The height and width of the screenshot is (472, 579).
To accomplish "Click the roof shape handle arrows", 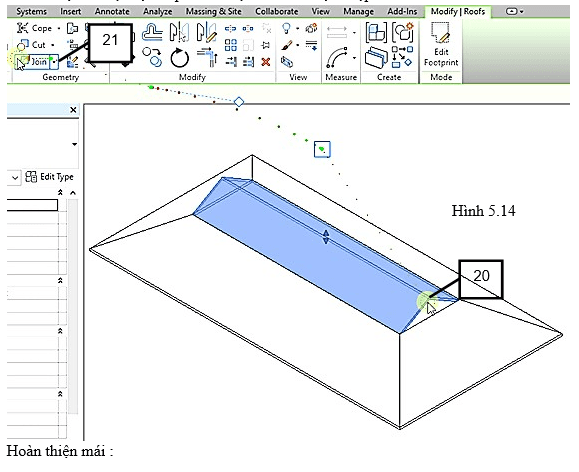I will pos(326,237).
